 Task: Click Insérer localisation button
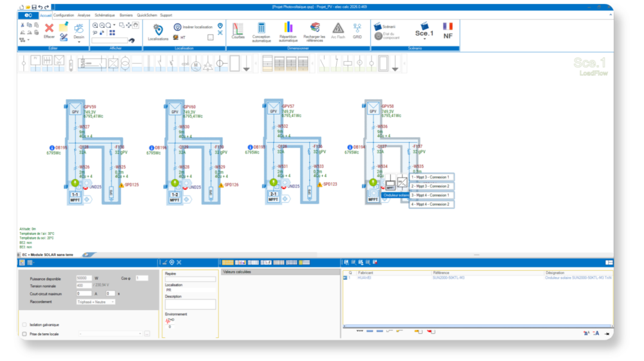192,27
